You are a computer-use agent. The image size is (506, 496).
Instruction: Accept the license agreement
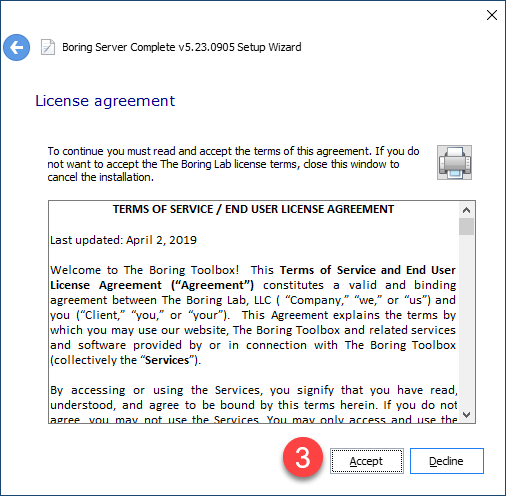coord(367,461)
